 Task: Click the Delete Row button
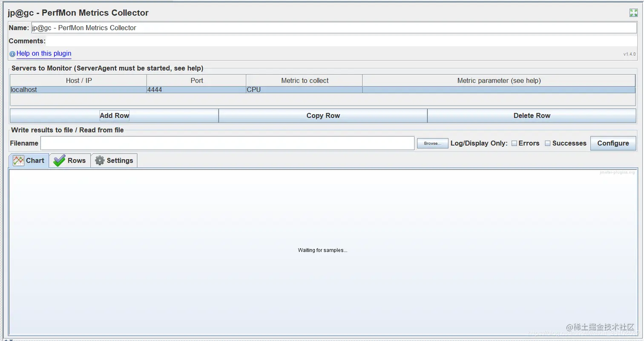[x=532, y=116]
